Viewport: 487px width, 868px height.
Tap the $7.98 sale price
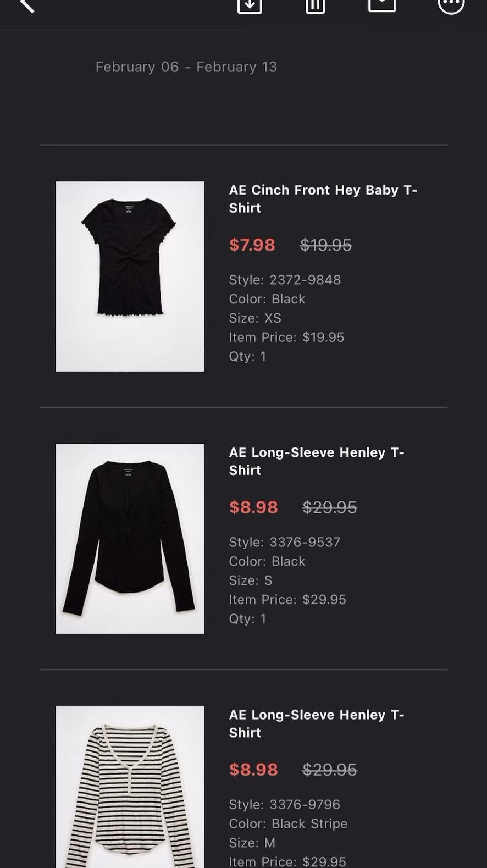tap(252, 245)
